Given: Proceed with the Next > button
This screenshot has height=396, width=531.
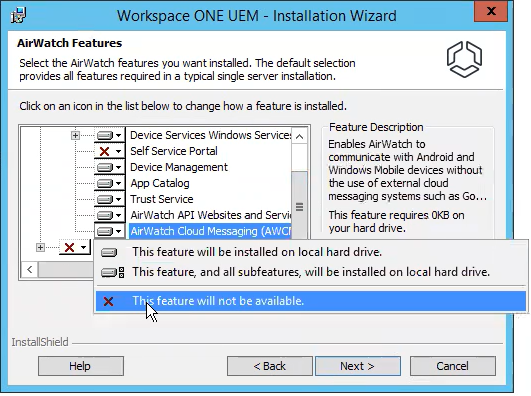Looking at the screenshot, I should click(x=358, y=366).
